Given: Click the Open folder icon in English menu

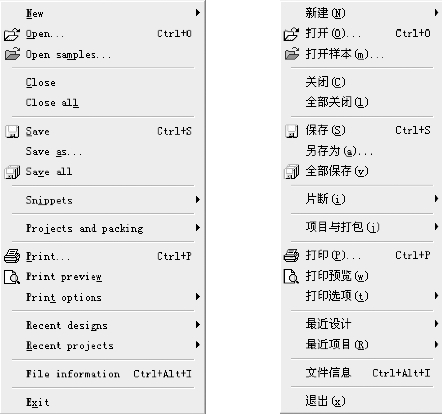Looking at the screenshot, I should 12,34.
